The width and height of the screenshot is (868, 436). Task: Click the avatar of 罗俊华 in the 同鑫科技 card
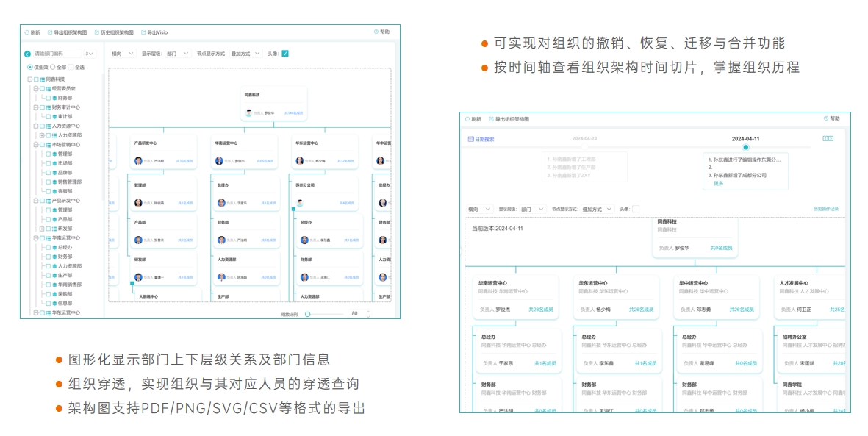pos(249,112)
